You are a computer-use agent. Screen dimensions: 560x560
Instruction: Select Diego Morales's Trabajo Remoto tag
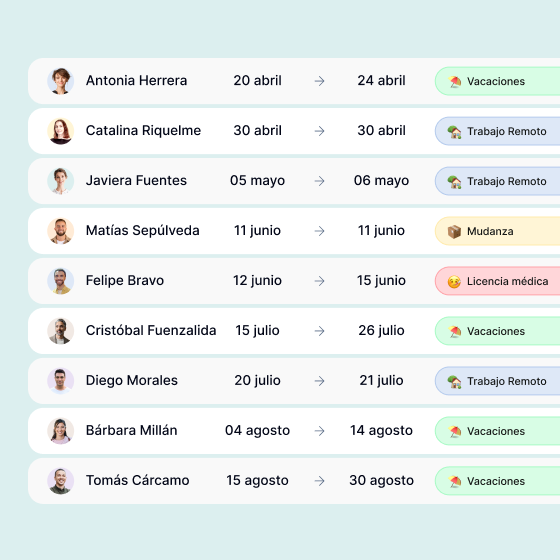498,381
